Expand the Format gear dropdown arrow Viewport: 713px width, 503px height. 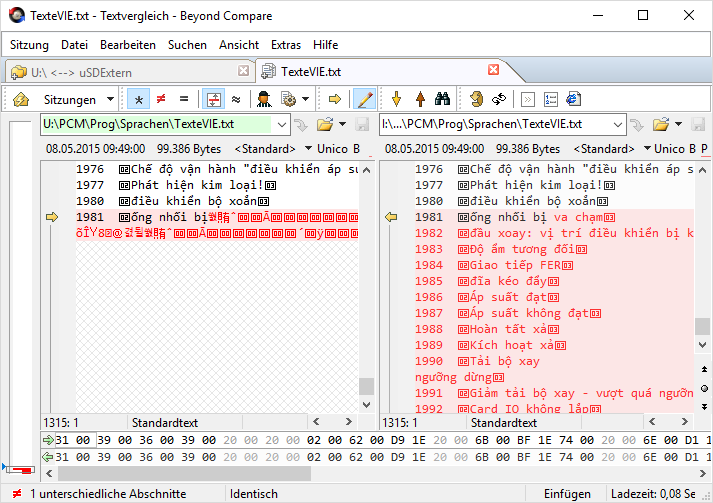306,99
